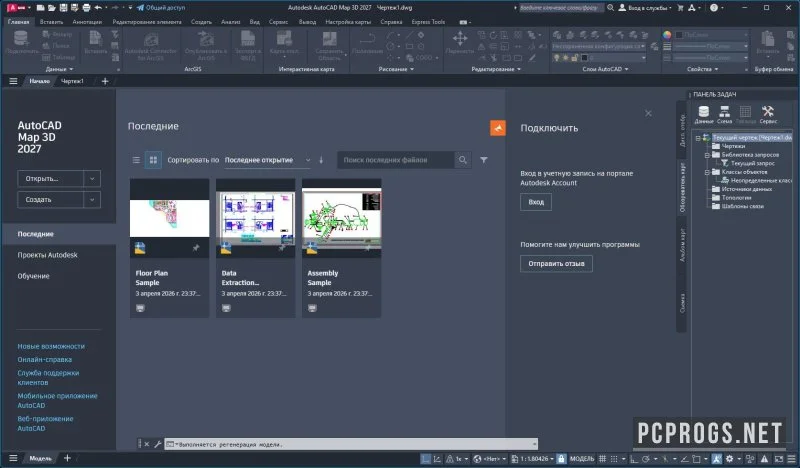Open the Последнее открытие sort dropdown

pyautogui.click(x=267, y=160)
